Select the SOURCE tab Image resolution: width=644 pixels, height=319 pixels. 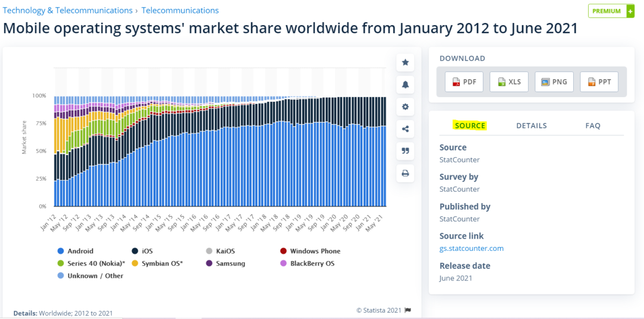(x=470, y=125)
